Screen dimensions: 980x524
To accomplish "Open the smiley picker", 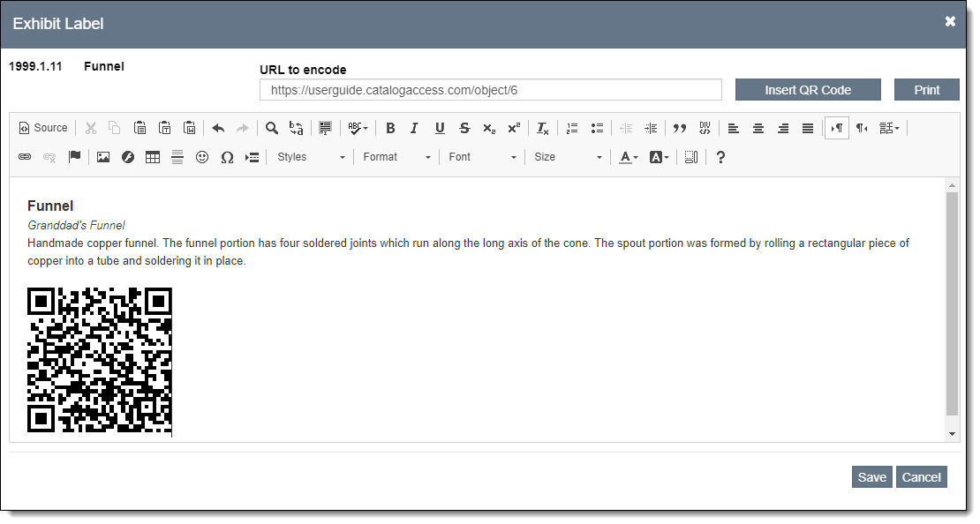I will (x=202, y=157).
